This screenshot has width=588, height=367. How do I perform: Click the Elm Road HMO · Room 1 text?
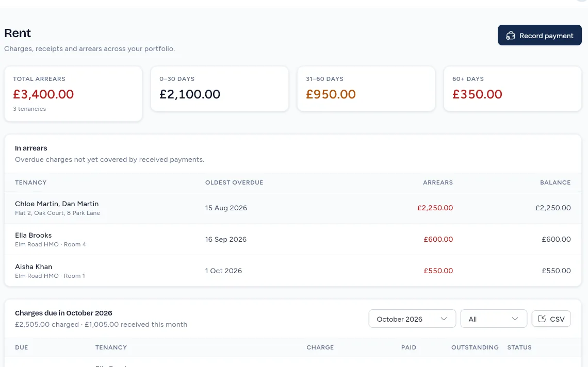(x=50, y=276)
